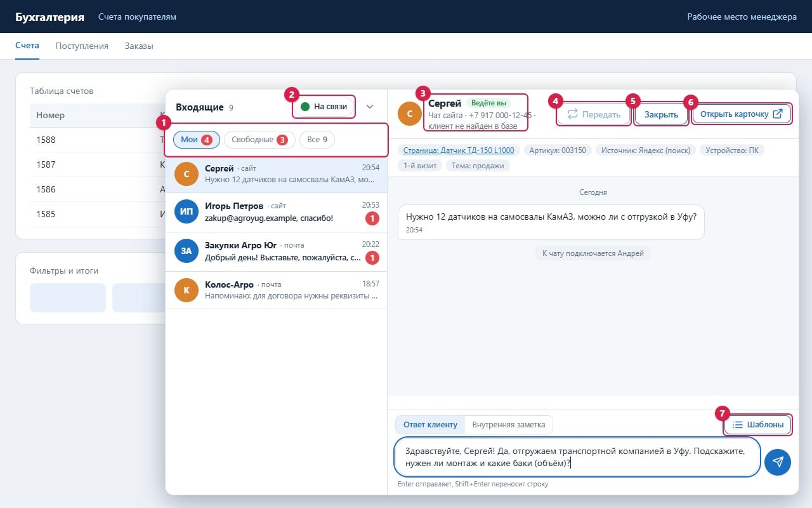
Task: Click Открыть карточку to open the client card
Action: pos(742,114)
